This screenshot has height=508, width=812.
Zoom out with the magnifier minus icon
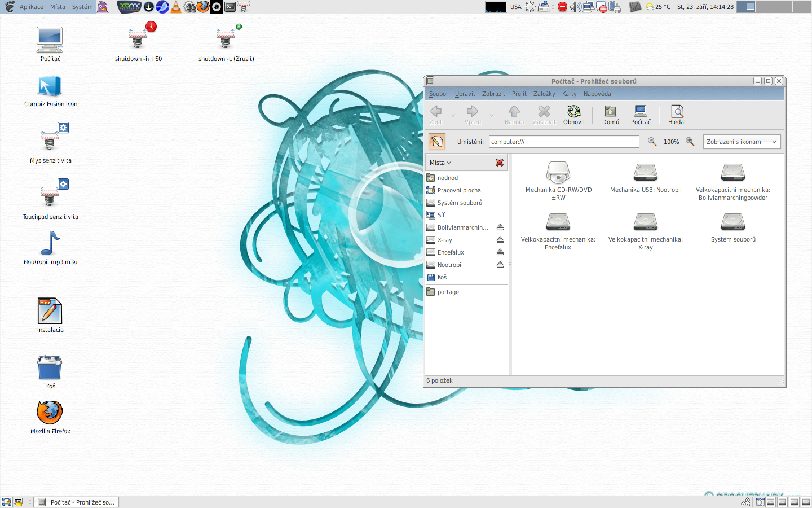(x=652, y=142)
